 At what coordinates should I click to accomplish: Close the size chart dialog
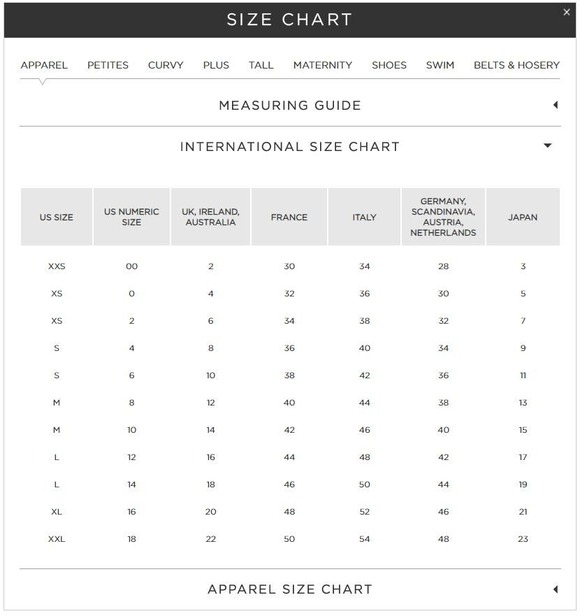(x=566, y=12)
